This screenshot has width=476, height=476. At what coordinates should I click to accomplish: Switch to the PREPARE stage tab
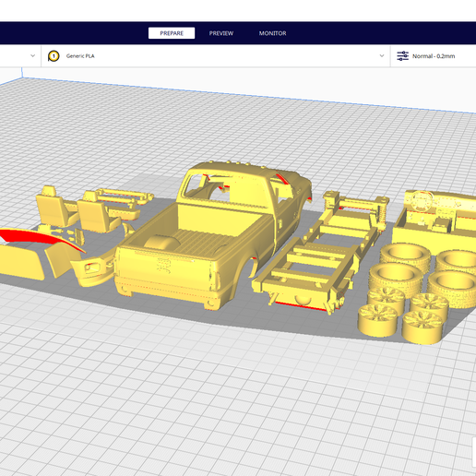coord(172,33)
